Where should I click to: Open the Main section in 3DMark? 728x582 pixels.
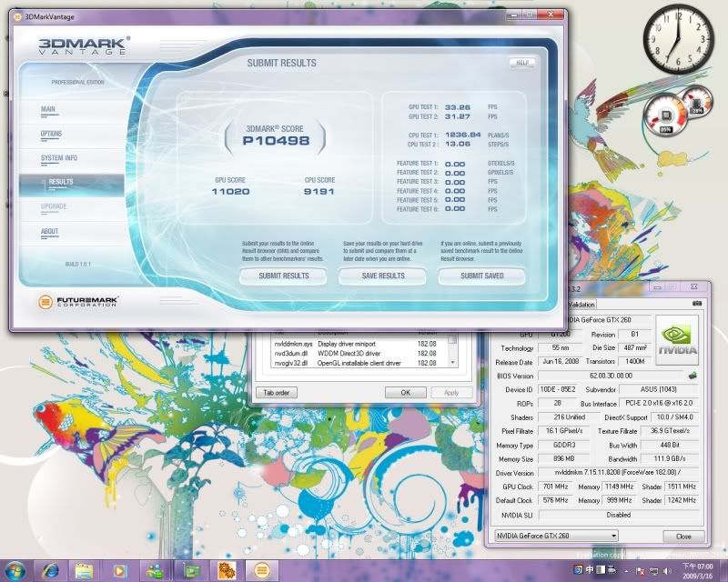pos(48,109)
